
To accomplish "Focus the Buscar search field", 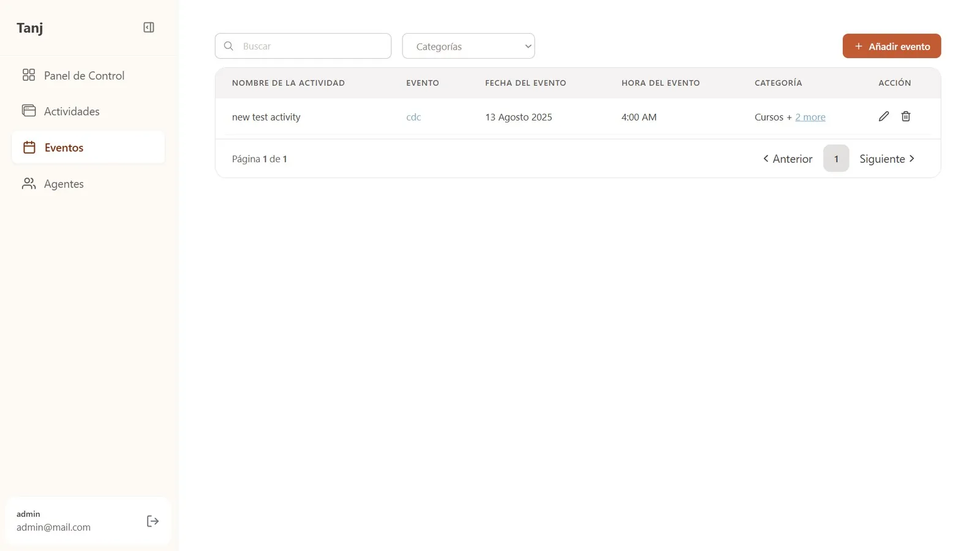I will pos(303,46).
